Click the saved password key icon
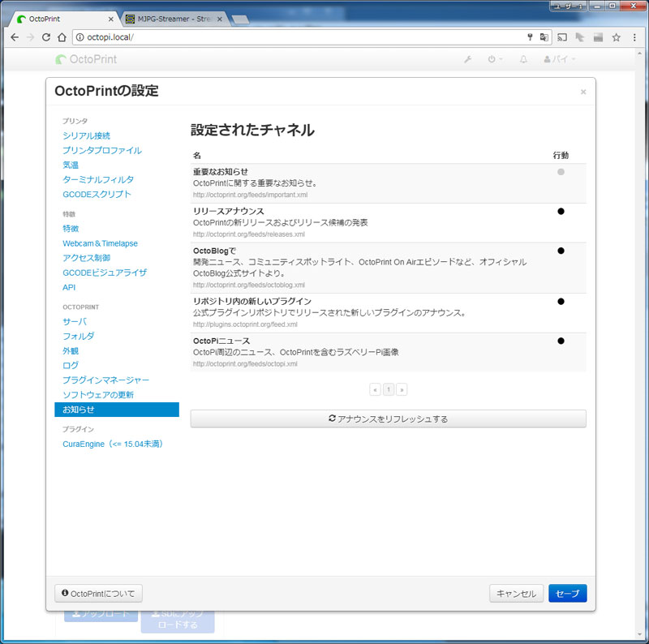The width and height of the screenshot is (649, 644). (530, 37)
